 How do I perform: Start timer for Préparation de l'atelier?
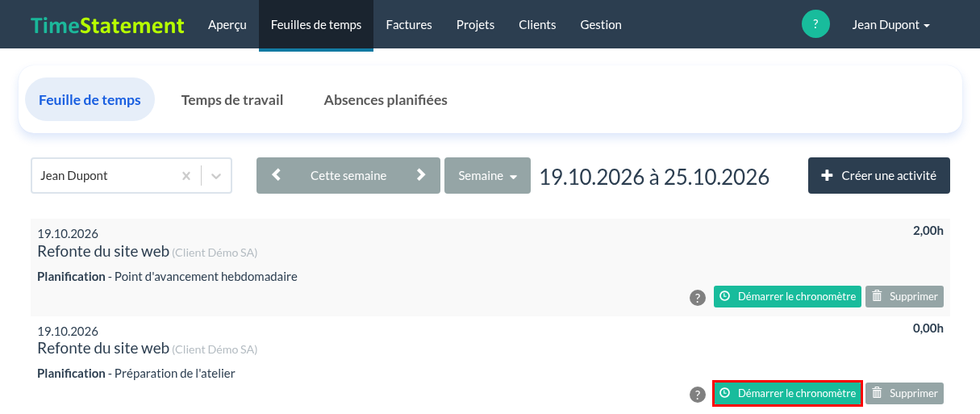(x=787, y=393)
